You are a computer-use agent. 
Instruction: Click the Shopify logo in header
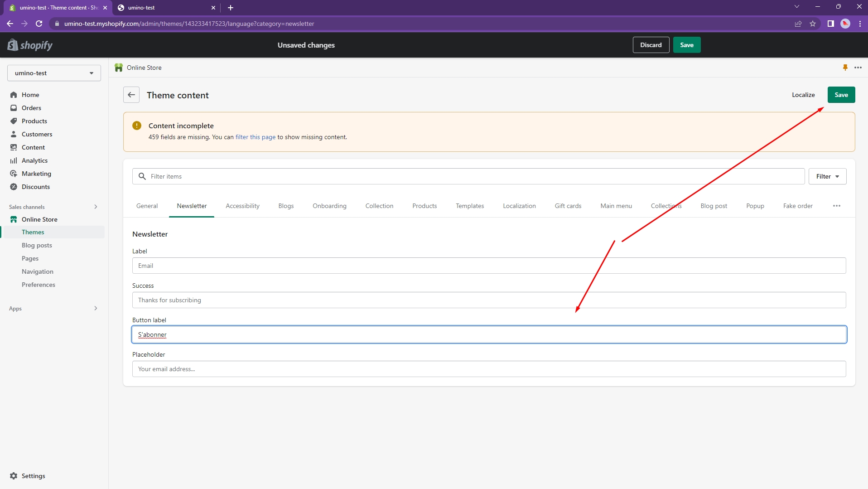pyautogui.click(x=30, y=45)
